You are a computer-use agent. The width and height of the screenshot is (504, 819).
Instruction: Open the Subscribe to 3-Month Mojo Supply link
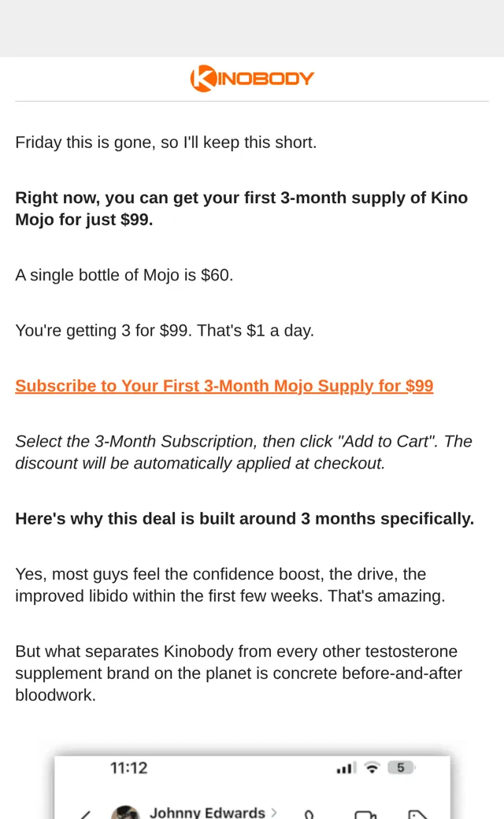(224, 386)
